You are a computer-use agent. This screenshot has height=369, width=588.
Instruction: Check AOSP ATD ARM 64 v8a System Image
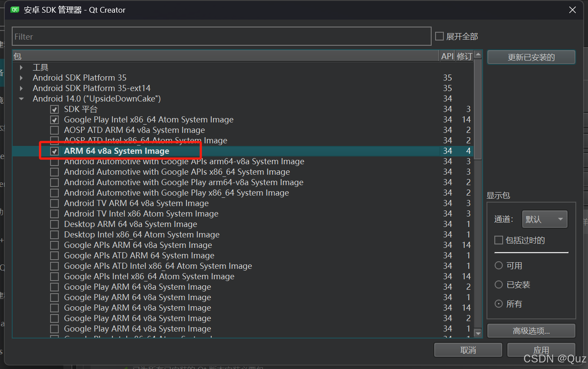tap(54, 130)
